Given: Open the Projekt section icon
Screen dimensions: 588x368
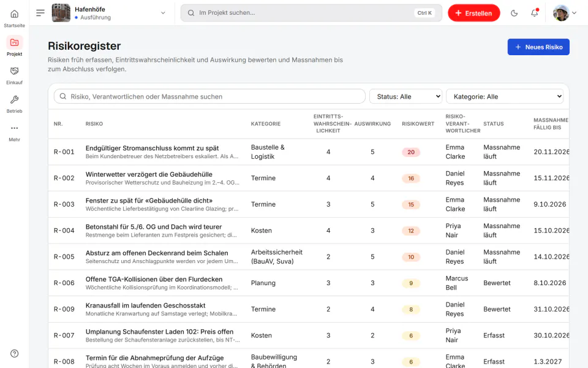Looking at the screenshot, I should tap(14, 42).
